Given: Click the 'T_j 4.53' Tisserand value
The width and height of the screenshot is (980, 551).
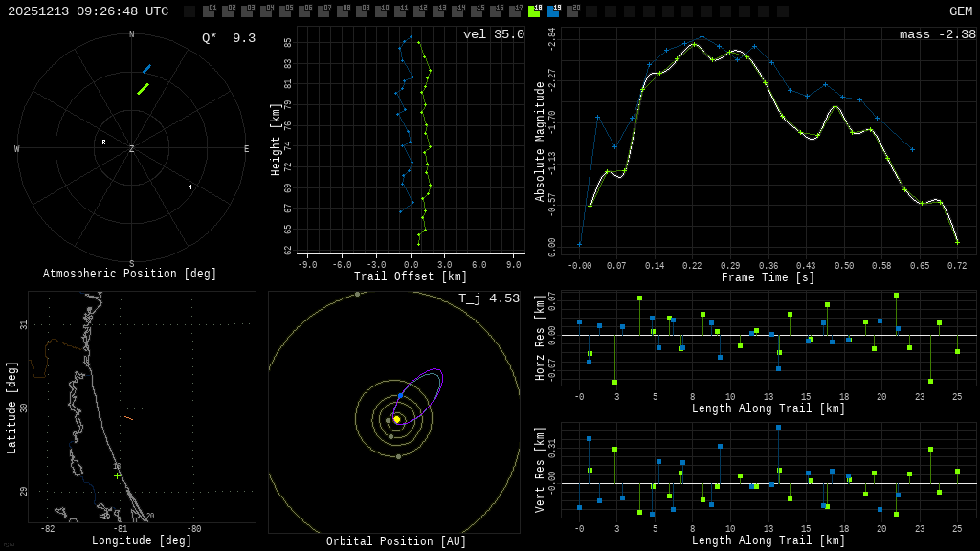Looking at the screenshot, I should [x=488, y=298].
